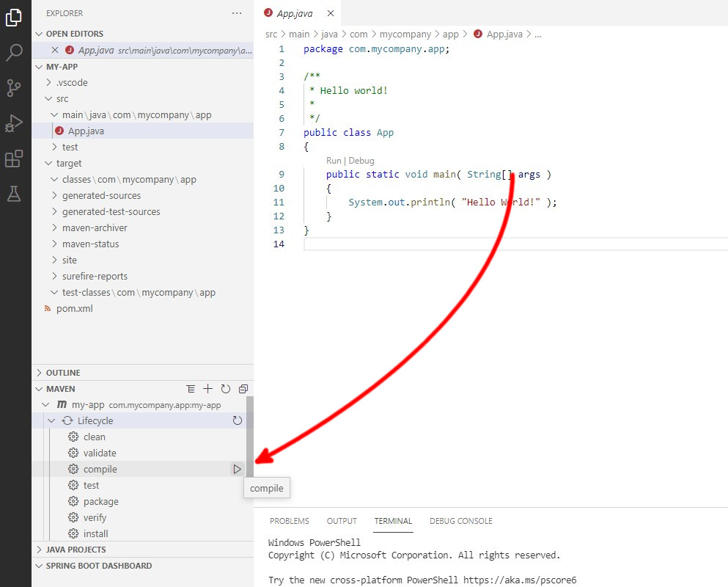This screenshot has height=587, width=728.
Task: Open the Testing flask icon
Action: point(14,194)
